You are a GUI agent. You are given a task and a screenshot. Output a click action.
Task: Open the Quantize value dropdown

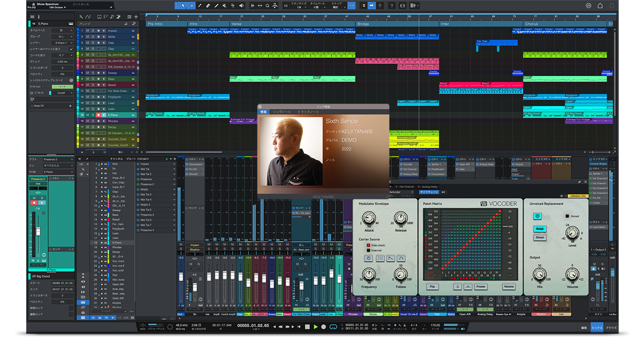(x=300, y=8)
